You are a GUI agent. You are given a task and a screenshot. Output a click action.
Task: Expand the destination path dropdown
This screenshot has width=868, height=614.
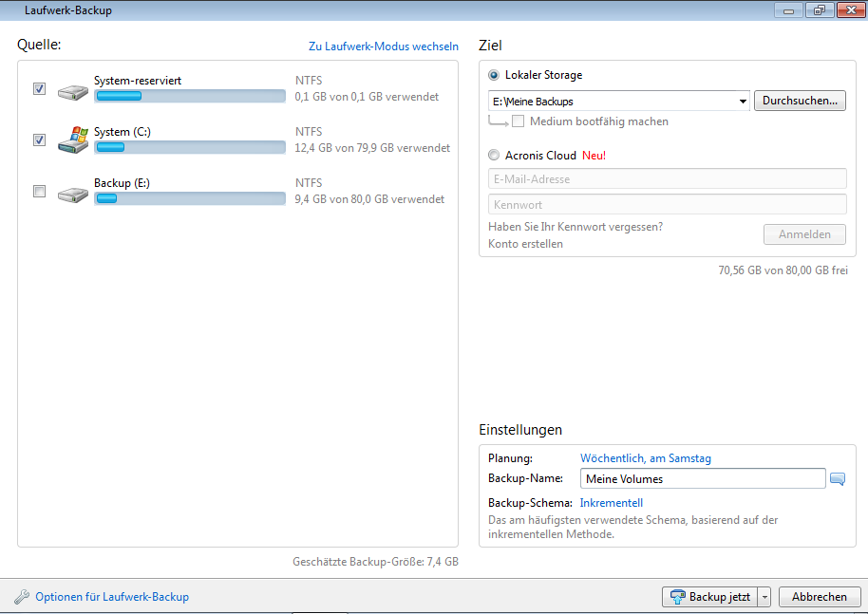point(742,102)
